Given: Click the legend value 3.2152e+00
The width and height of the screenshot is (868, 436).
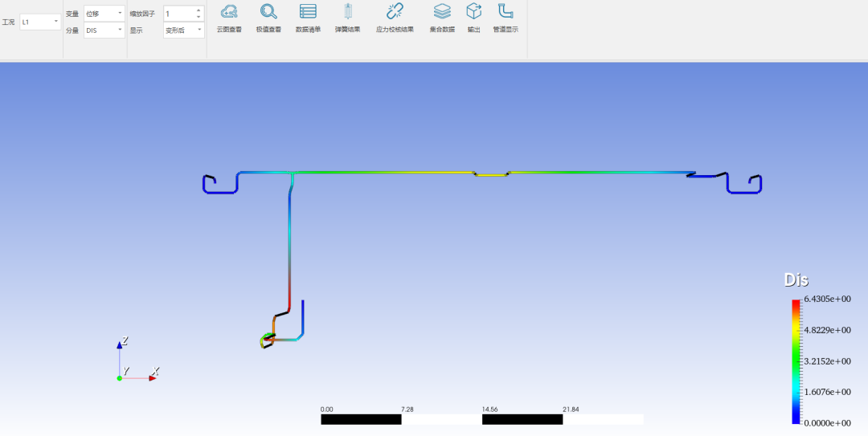Looking at the screenshot, I should pyautogui.click(x=827, y=361).
